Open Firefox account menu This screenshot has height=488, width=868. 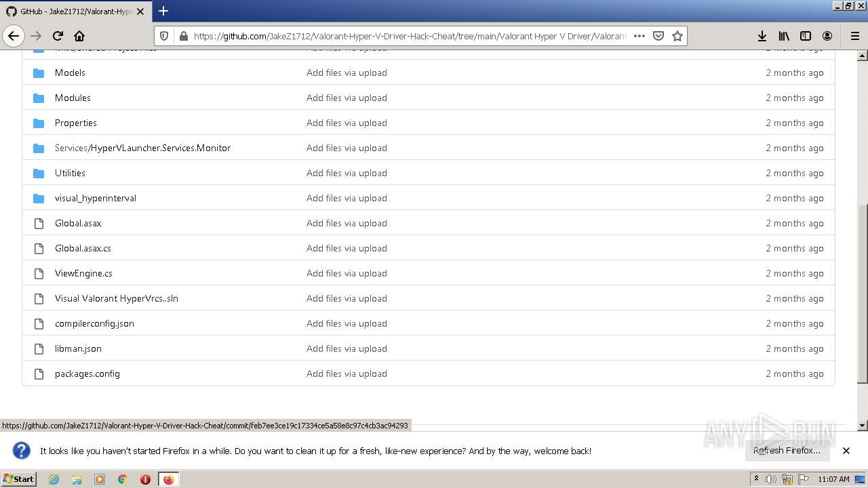coord(827,36)
